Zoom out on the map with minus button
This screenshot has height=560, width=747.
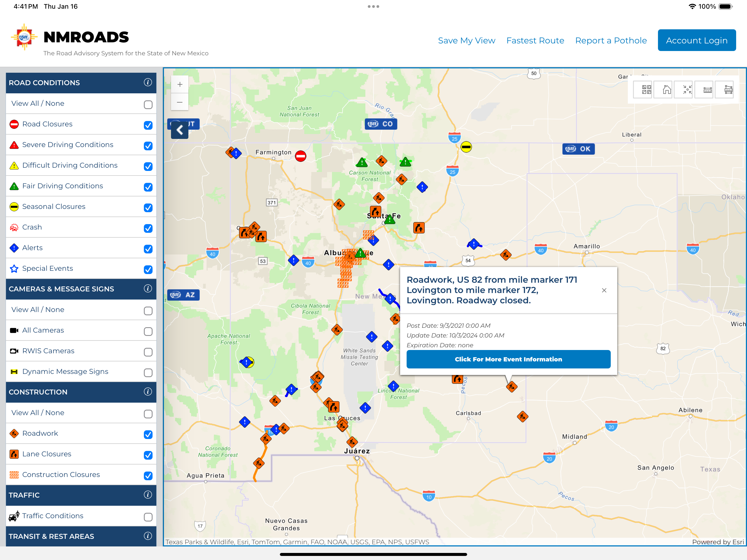coord(180,102)
